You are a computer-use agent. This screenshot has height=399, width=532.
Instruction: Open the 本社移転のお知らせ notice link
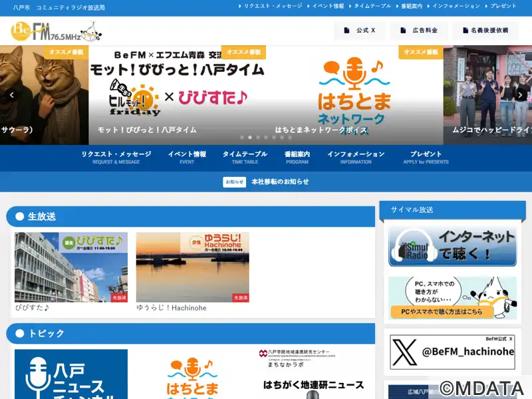[280, 182]
